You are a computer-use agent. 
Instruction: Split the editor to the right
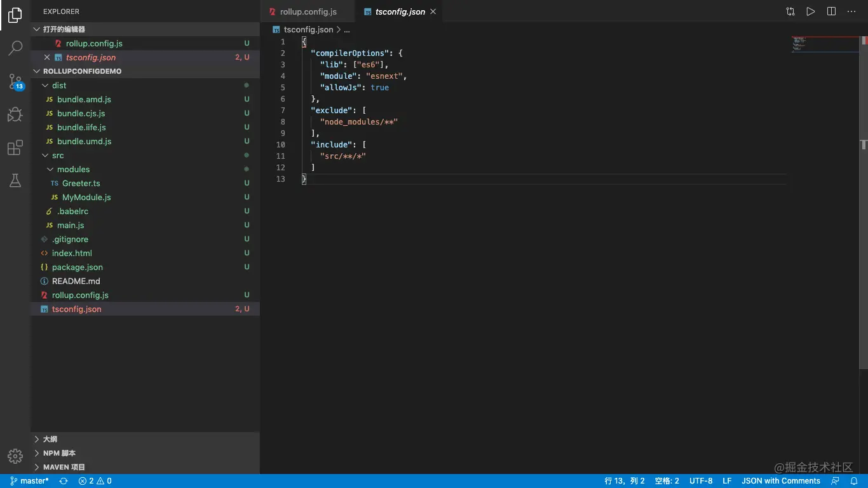click(x=831, y=11)
